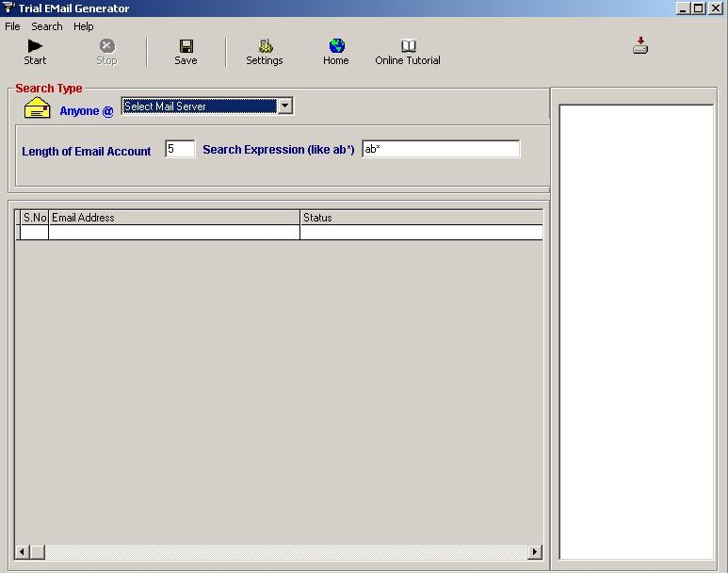Click the white list panel on the right

coord(636,332)
